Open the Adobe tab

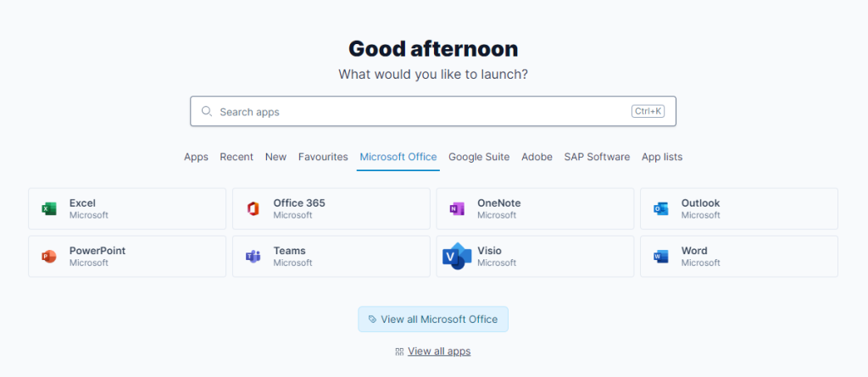pos(537,157)
